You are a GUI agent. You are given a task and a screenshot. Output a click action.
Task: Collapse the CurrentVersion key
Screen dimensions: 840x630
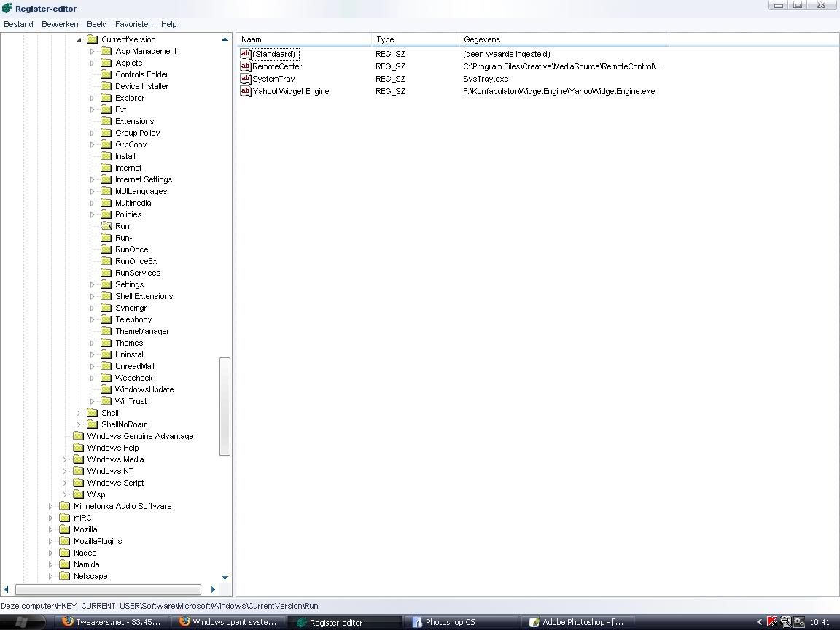[x=79, y=39]
